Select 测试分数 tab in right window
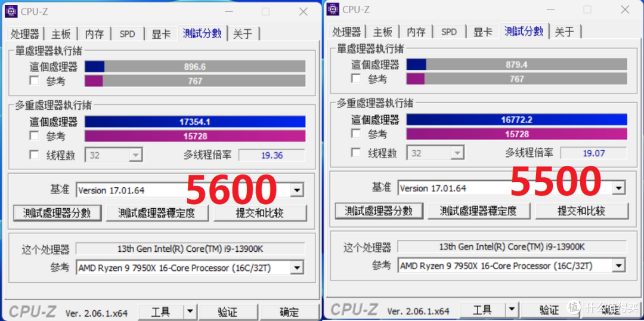Screen dimensions: 644x321 point(524,31)
